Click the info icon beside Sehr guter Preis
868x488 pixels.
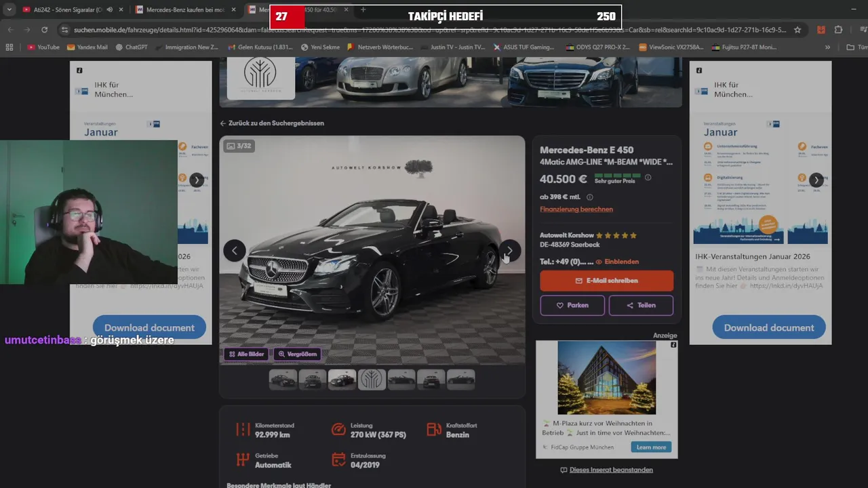(648, 178)
